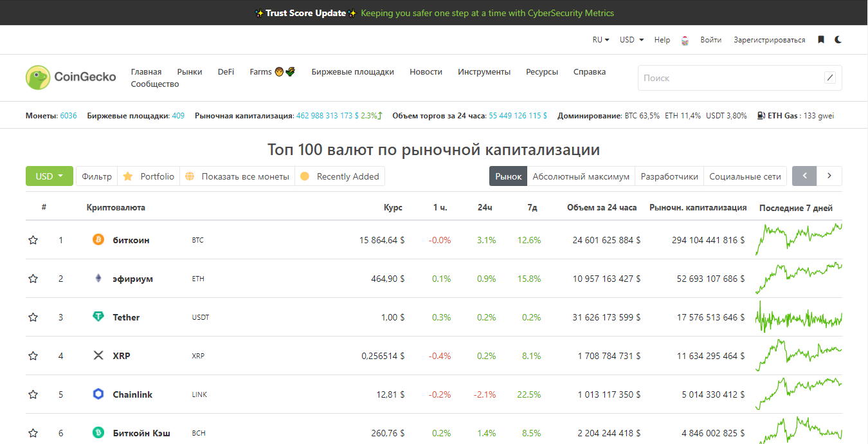Viewport: 868px width, 444px height.
Task: Click 24h volume 55 449 126 115 $
Action: click(518, 116)
